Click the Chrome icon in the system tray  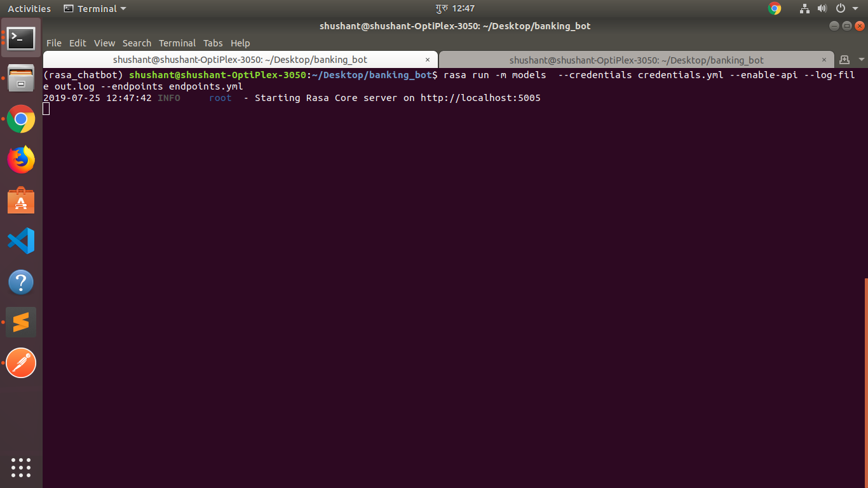click(x=774, y=8)
